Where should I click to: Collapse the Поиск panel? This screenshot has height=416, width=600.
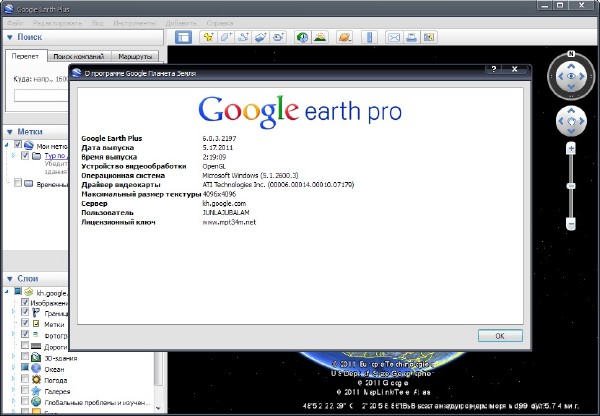10,37
